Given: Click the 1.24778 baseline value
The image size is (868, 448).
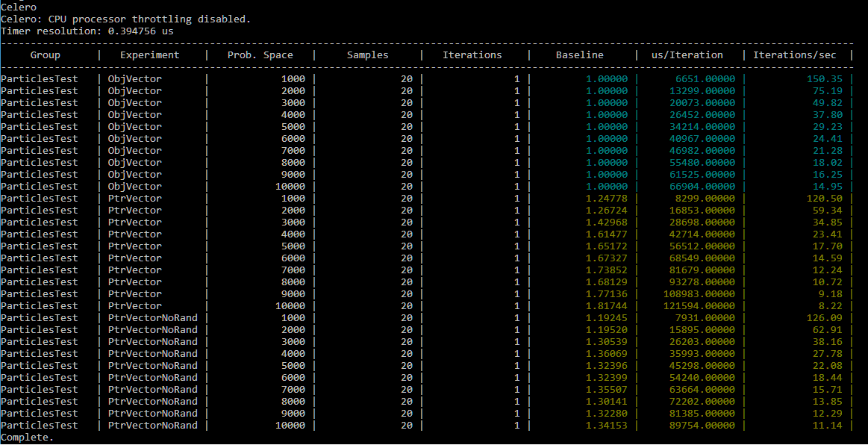Looking at the screenshot, I should [x=607, y=198].
